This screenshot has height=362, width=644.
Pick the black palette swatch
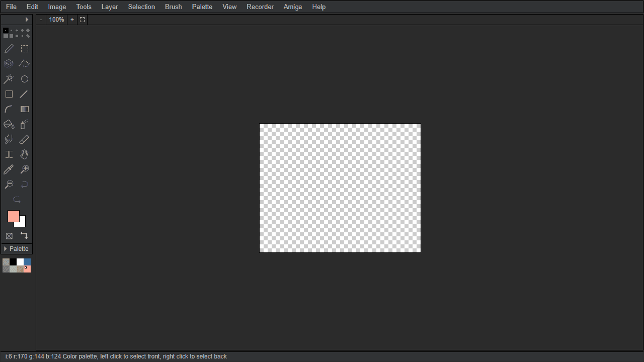click(13, 262)
